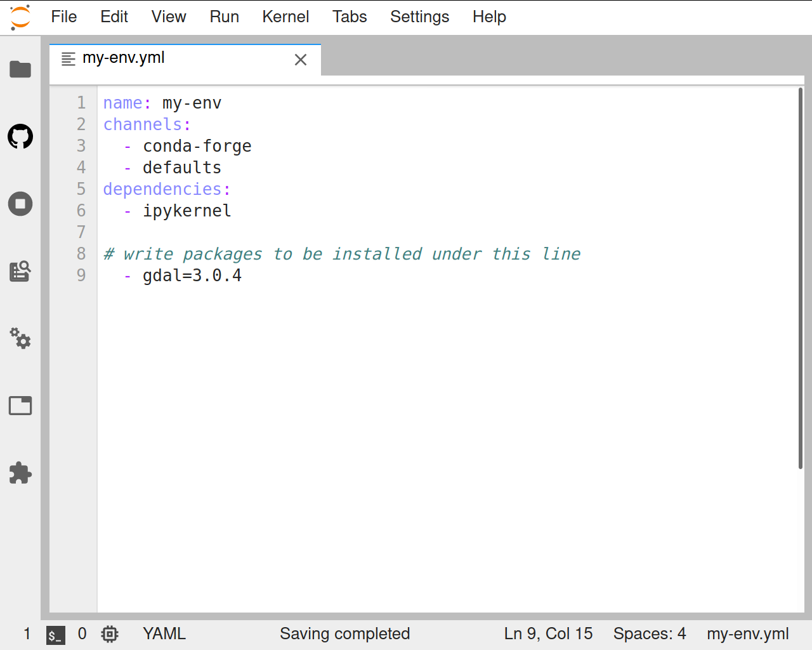
Task: Click the my-env.yml label in status bar
Action: click(x=748, y=633)
